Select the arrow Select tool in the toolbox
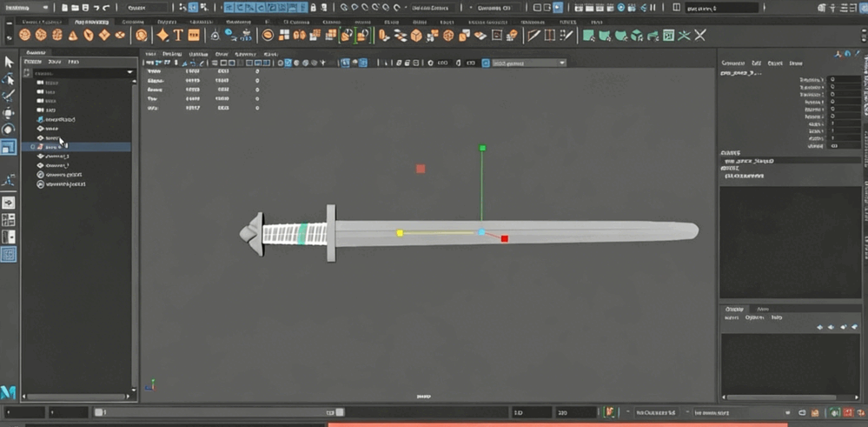Viewport: 868px width, 427px height. click(x=9, y=62)
